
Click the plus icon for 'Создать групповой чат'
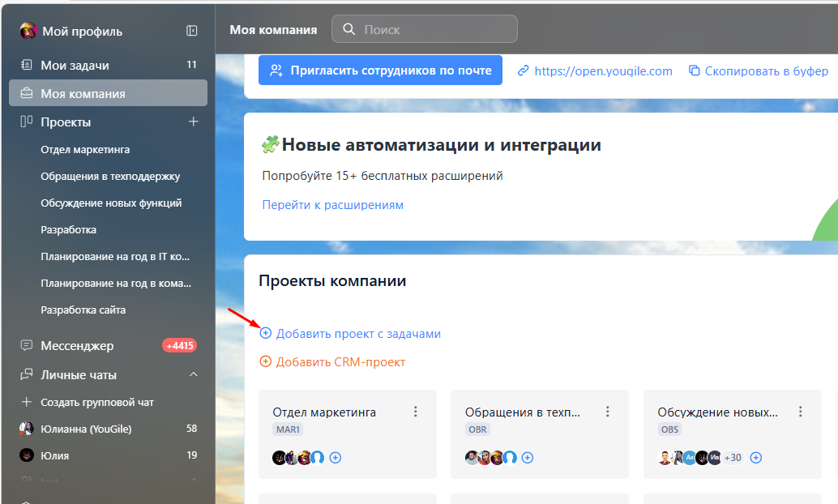pos(27,401)
